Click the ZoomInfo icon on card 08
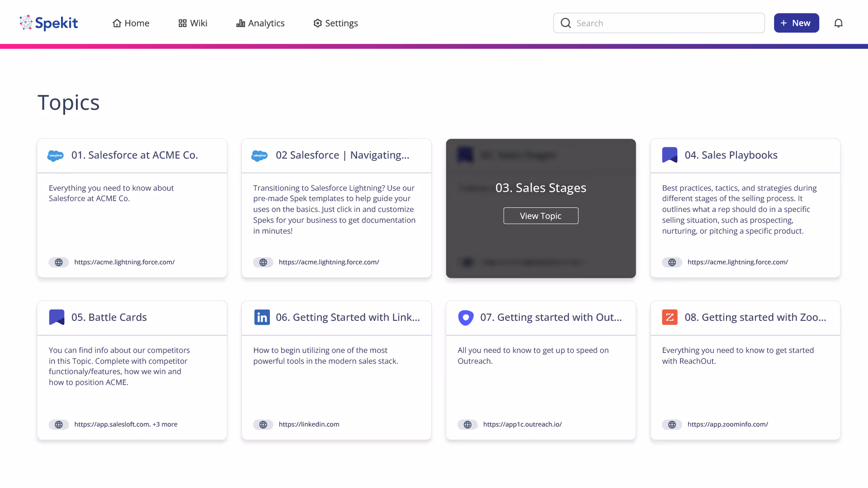The width and height of the screenshot is (868, 488). [x=670, y=317]
